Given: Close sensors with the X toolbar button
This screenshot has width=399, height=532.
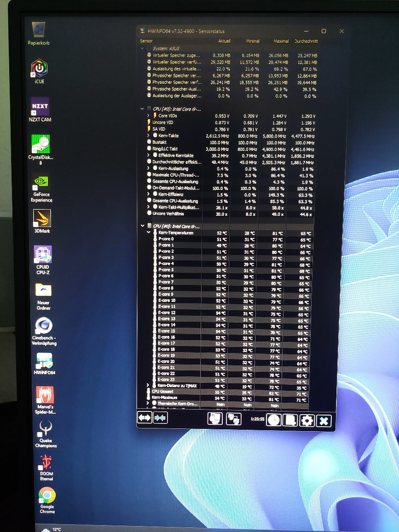Looking at the screenshot, I should pos(324,421).
